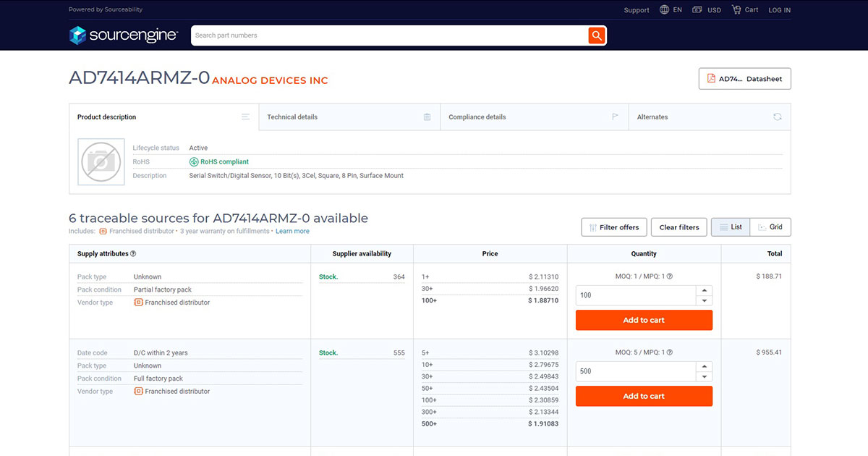868x456 pixels.
Task: Follow the Learn more link
Action: tap(292, 232)
